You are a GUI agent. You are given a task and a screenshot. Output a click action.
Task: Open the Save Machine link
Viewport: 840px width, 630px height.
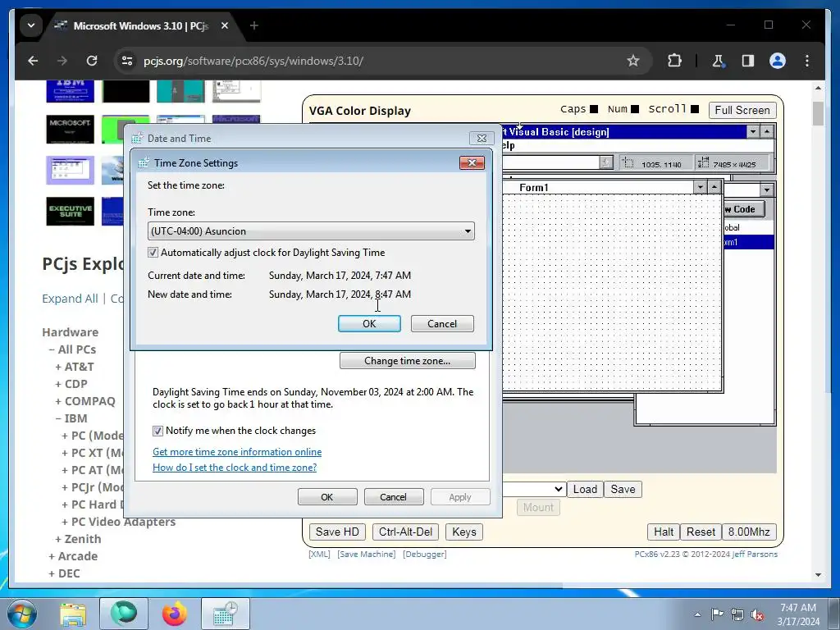click(367, 554)
